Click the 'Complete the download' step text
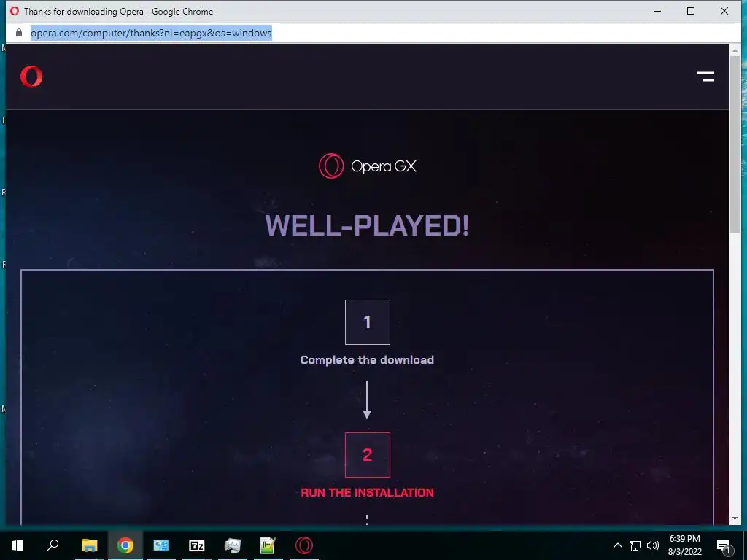 [x=368, y=359]
